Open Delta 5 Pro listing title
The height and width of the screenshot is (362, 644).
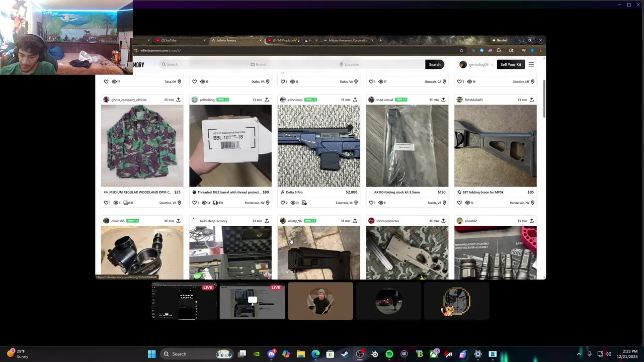pyautogui.click(x=294, y=192)
